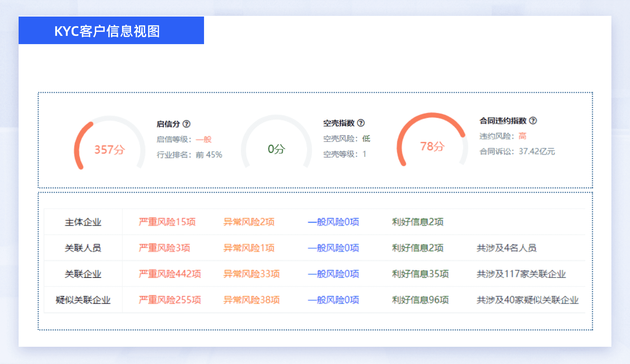Select the 357分 启信分 gauge dial
Image resolution: width=630 pixels, height=364 pixels.
click(x=110, y=149)
